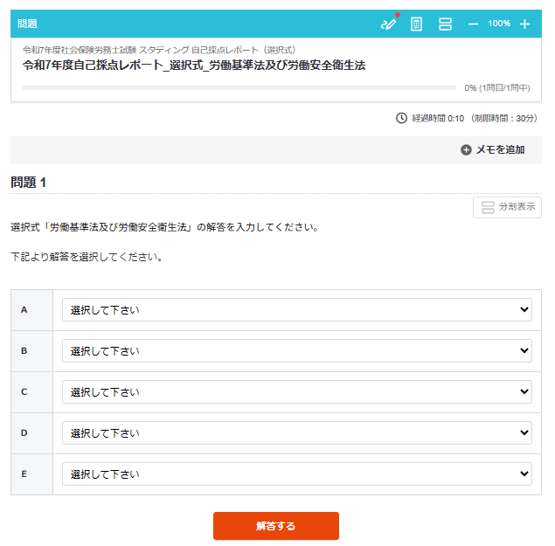Screen dimensions: 555x546
Task: Click the メモを追加 add memo link
Action: click(x=500, y=150)
